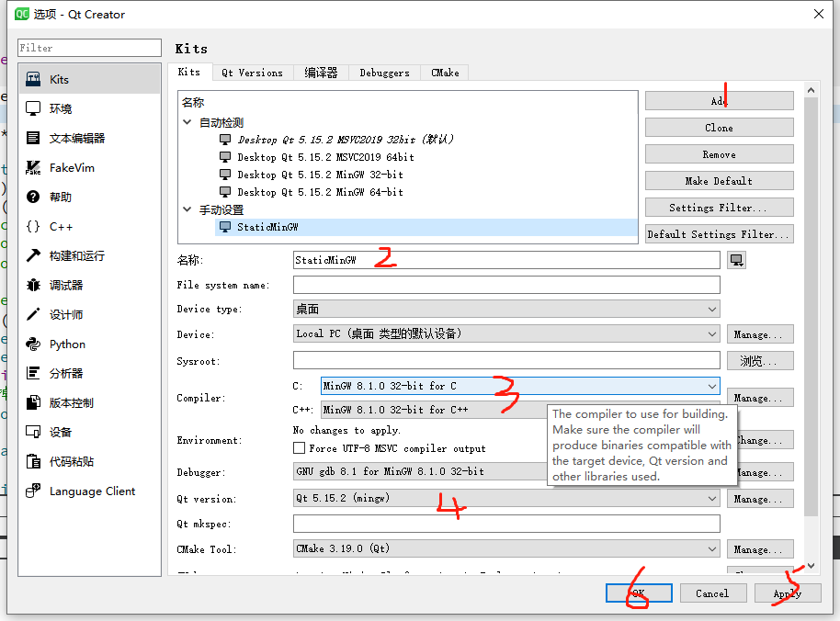
Task: Collapse the 手动设置 kits group
Action: (x=187, y=209)
